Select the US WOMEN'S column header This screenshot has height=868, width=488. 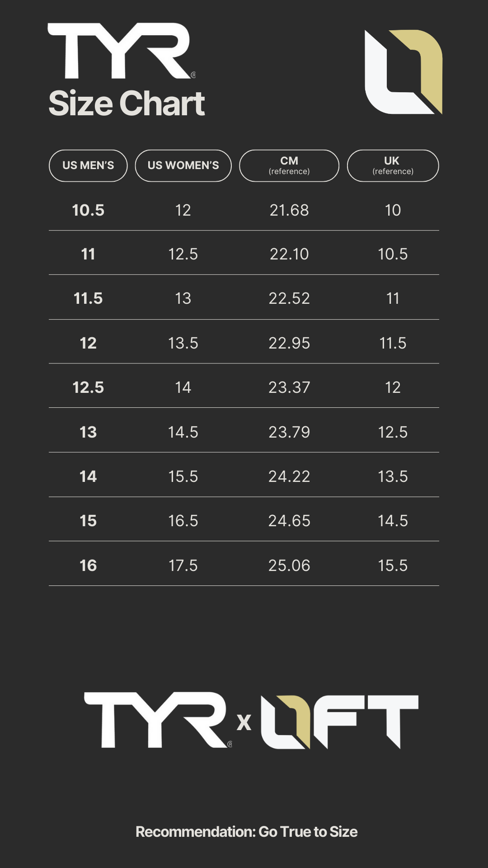click(x=183, y=165)
